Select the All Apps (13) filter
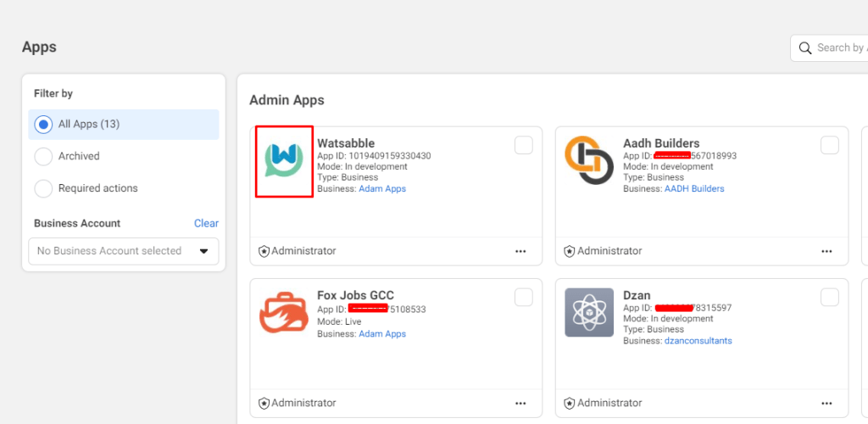The width and height of the screenshot is (868, 424). click(x=124, y=125)
